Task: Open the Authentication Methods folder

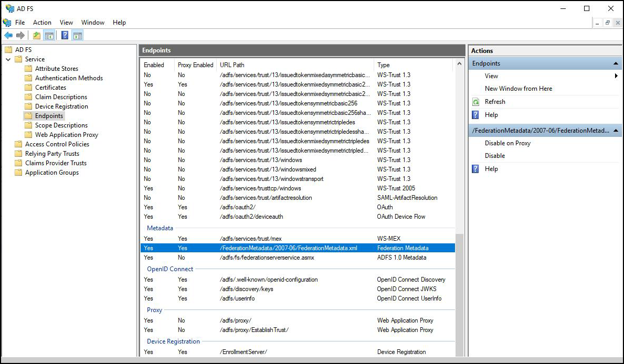Action: (x=69, y=78)
